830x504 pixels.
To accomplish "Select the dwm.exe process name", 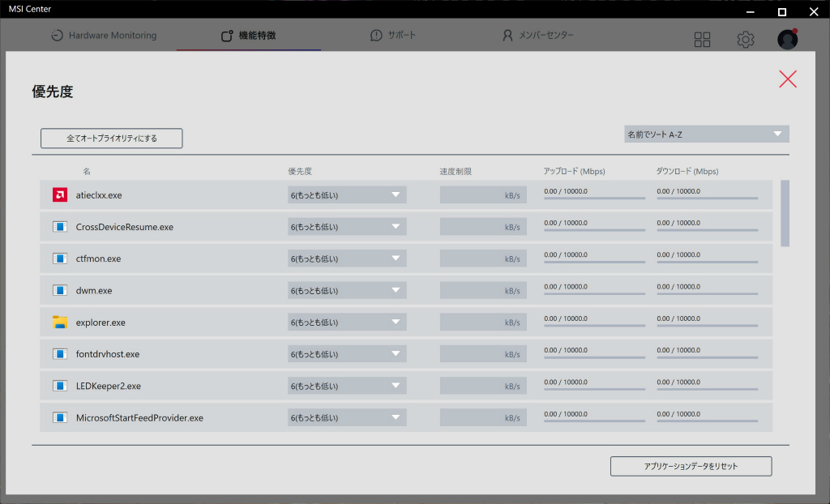I will (94, 291).
